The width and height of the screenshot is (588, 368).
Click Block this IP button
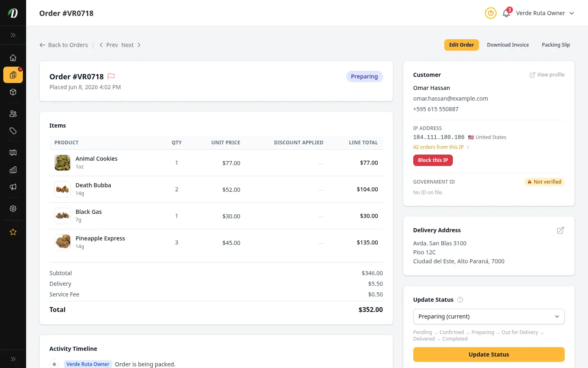click(x=433, y=160)
